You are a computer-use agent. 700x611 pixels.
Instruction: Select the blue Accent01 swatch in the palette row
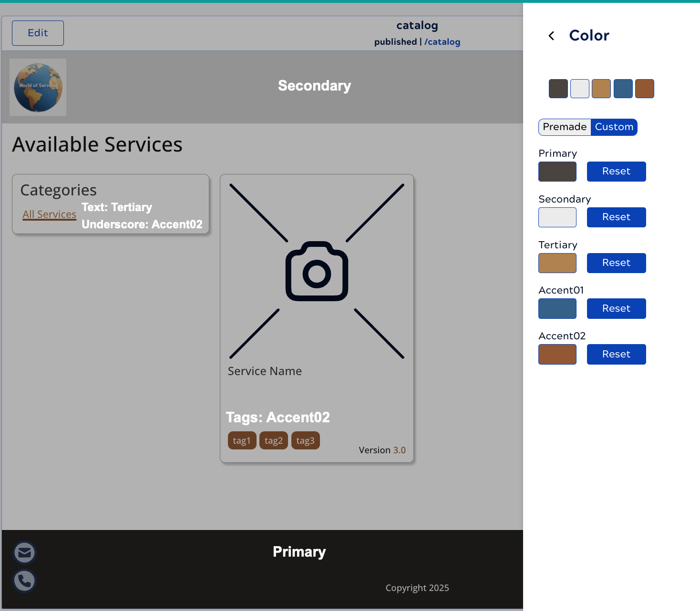(x=623, y=89)
